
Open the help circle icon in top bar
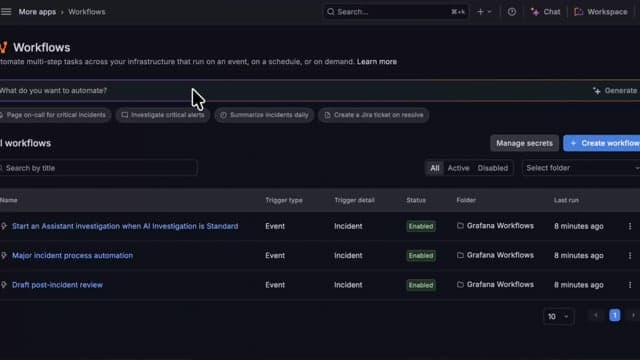tap(512, 12)
